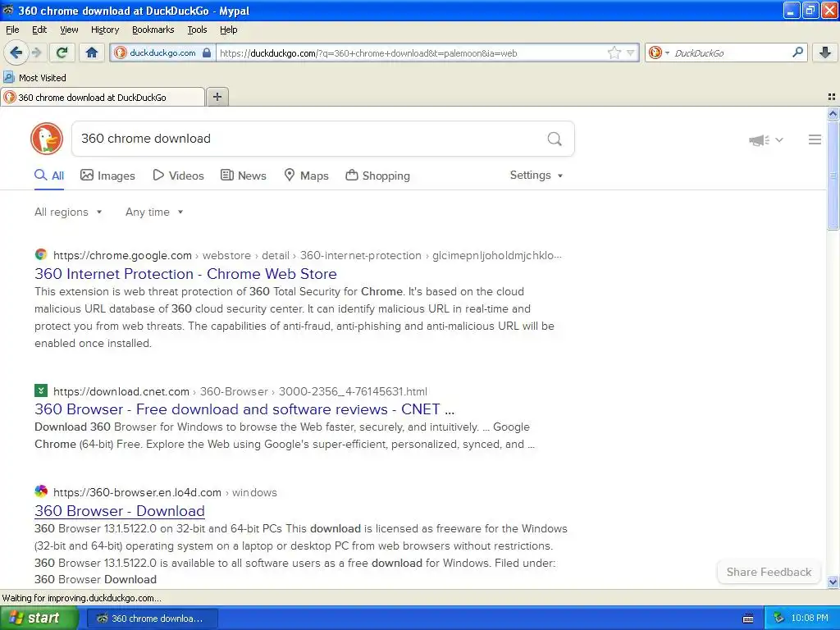Click the https://download.cnet.com result URL
Viewport: 840px width, 630px height.
point(121,391)
